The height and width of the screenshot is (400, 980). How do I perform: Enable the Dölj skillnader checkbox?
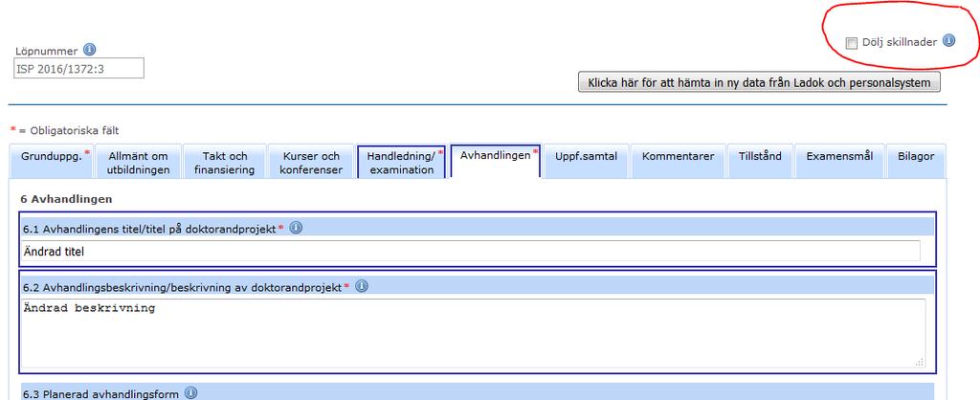851,43
